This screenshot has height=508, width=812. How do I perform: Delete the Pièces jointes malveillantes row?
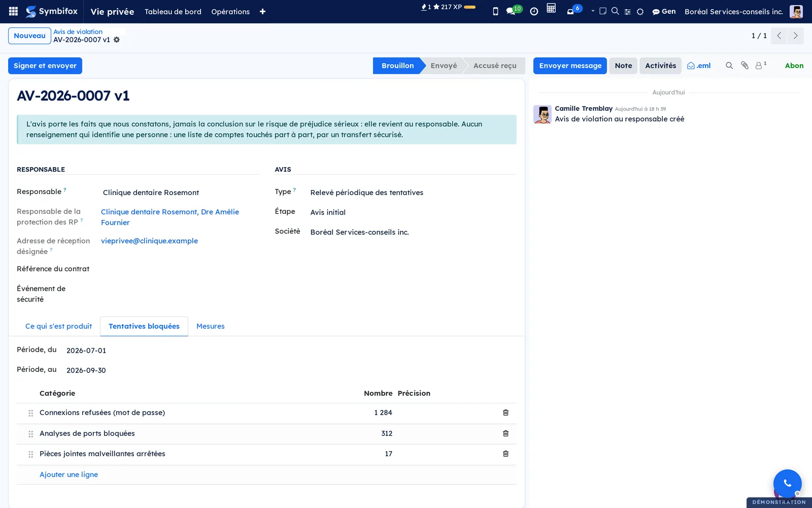505,454
